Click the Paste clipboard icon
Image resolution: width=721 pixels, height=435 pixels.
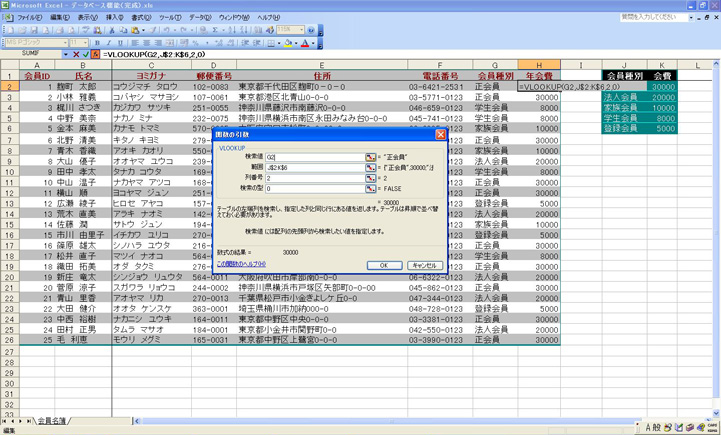coord(135,30)
